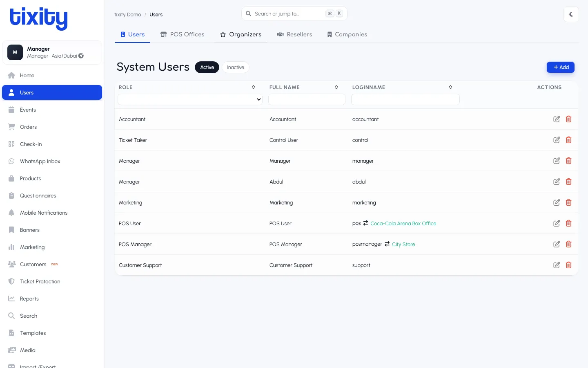Open the City Store link
The width and height of the screenshot is (588, 368).
point(403,244)
